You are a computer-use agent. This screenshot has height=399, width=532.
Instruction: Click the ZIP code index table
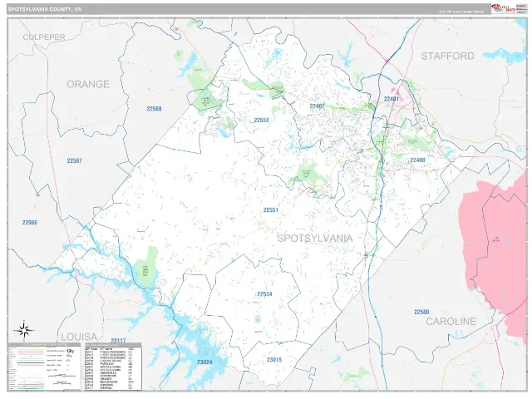(113, 368)
